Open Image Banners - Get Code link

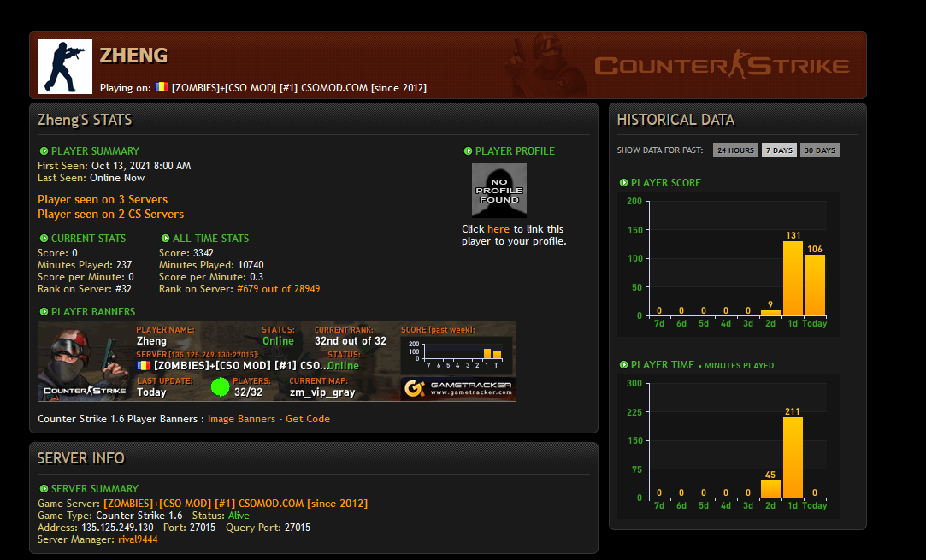click(268, 419)
